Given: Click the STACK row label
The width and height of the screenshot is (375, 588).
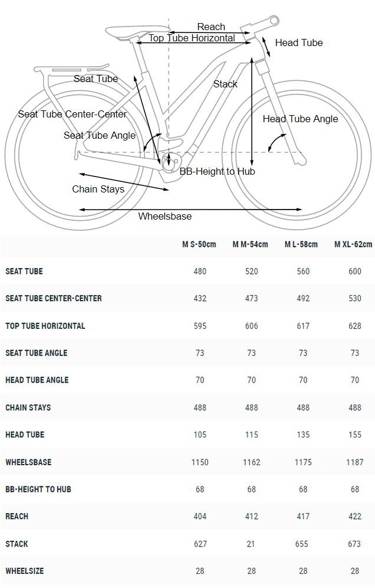Looking at the screenshot, I should click(17, 544).
